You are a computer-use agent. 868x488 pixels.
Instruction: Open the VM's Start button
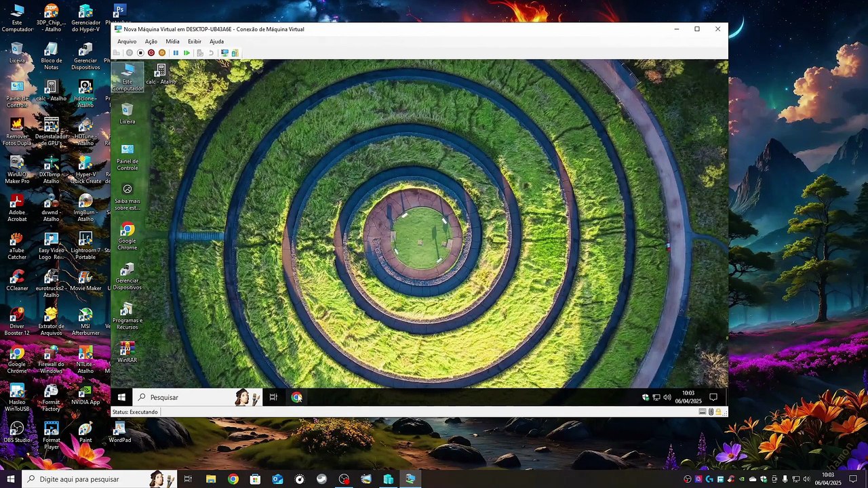pyautogui.click(x=121, y=397)
